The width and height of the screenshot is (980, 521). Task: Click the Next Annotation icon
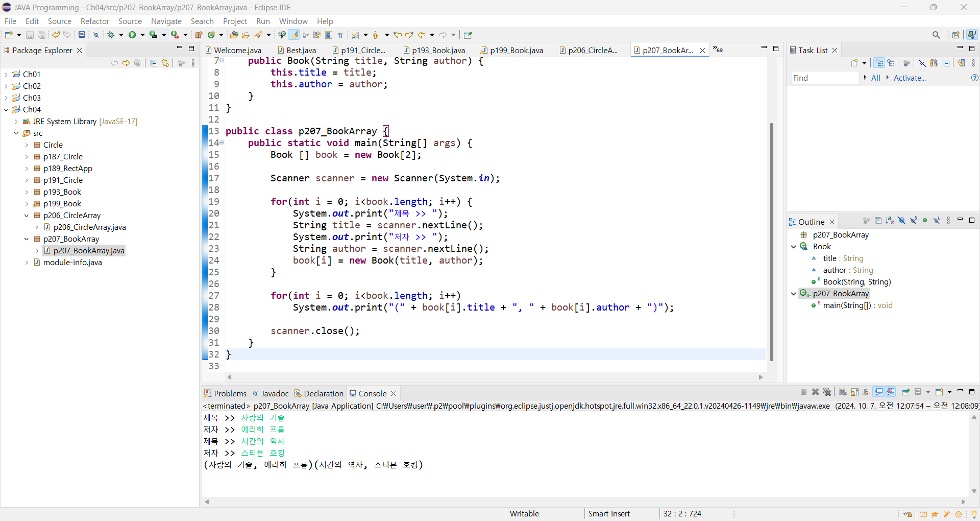coord(355,35)
